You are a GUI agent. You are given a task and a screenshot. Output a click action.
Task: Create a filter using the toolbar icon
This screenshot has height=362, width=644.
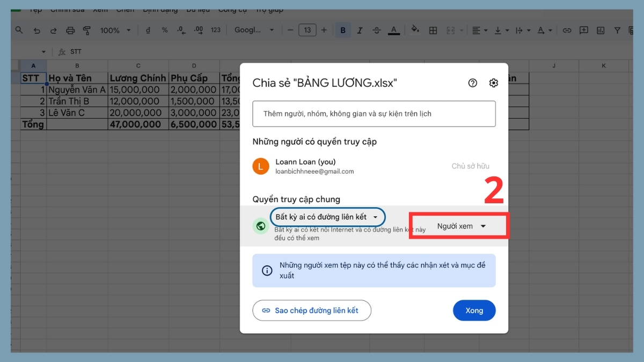click(x=616, y=31)
